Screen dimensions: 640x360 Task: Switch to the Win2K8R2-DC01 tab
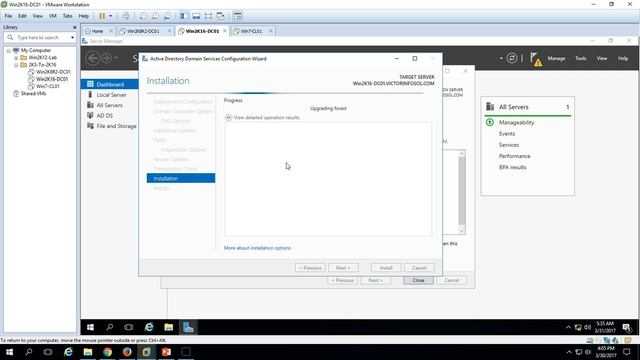(143, 31)
